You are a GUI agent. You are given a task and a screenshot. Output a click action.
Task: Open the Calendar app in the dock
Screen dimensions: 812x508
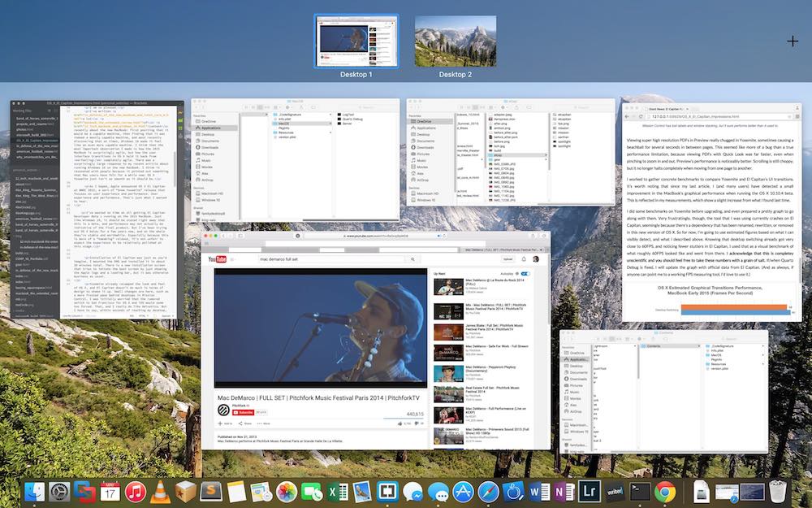tap(110, 491)
